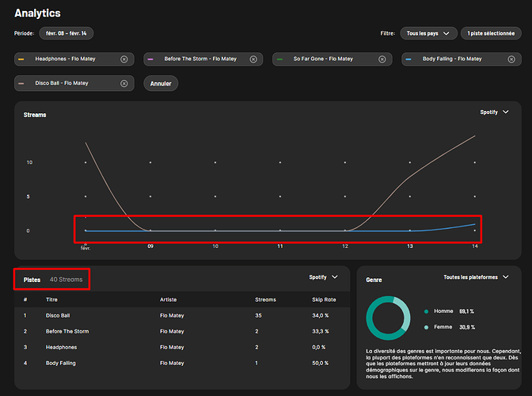This screenshot has height=396, width=532.
Task: Open the période date range selector
Action: pos(66,33)
